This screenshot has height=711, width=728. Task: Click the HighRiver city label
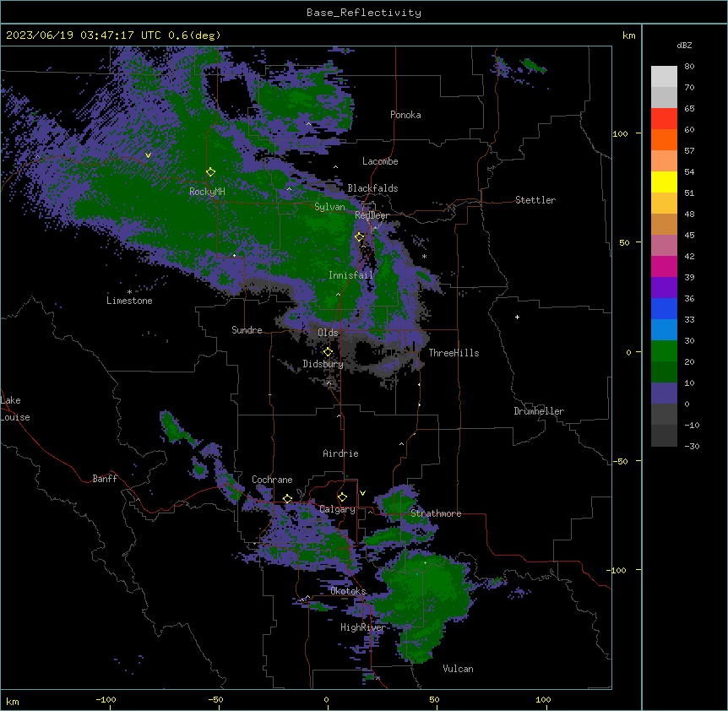pos(363,627)
